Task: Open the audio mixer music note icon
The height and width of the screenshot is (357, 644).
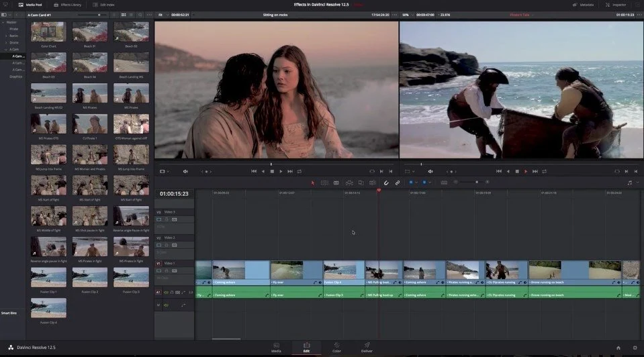Action: coord(630,183)
